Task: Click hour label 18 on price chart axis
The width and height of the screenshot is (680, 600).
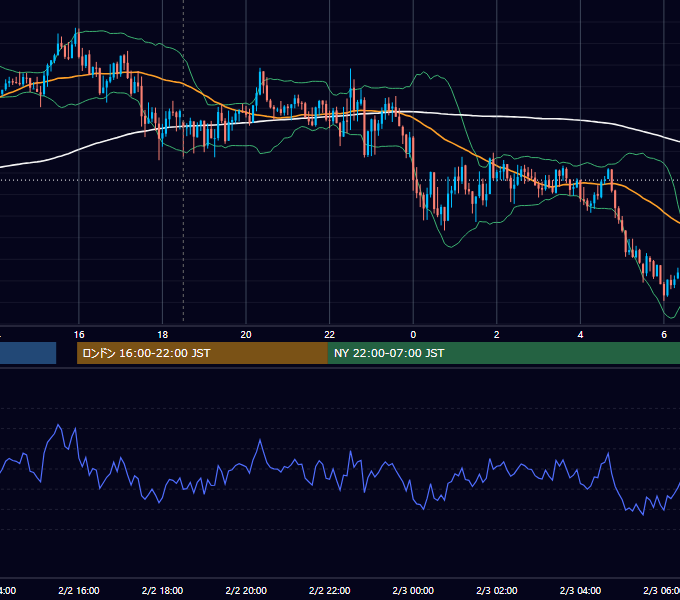Action: [x=162, y=335]
